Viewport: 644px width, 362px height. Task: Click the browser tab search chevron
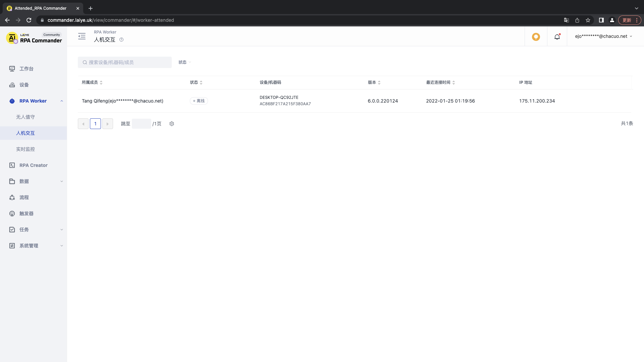point(636,8)
